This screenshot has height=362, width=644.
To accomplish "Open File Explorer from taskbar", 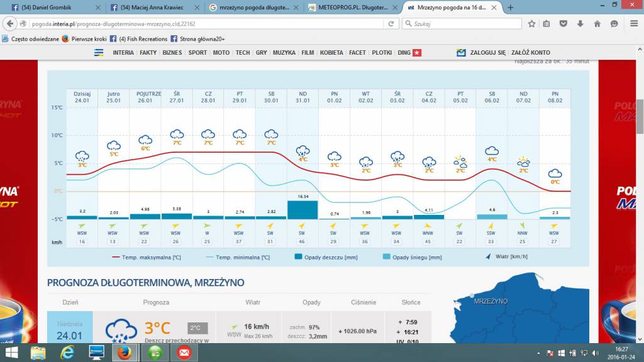I will [x=38, y=353].
